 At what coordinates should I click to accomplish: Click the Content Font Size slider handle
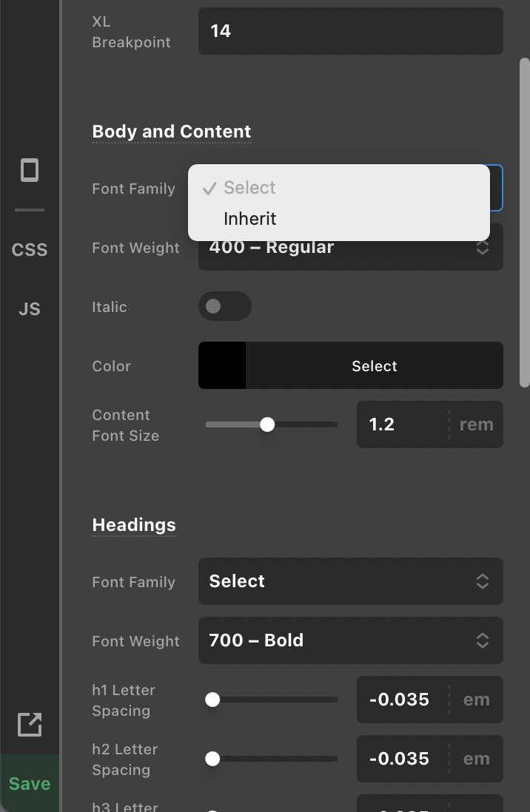tap(267, 424)
